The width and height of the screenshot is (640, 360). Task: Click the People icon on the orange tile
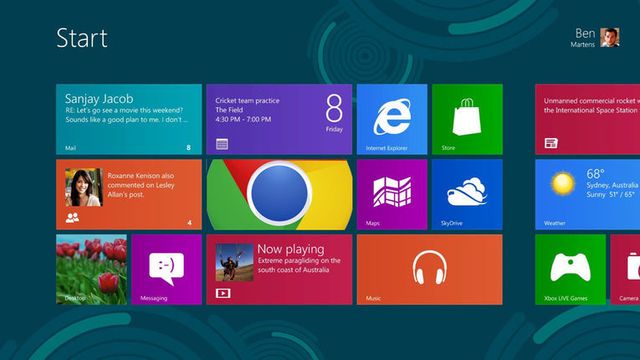coord(72,218)
